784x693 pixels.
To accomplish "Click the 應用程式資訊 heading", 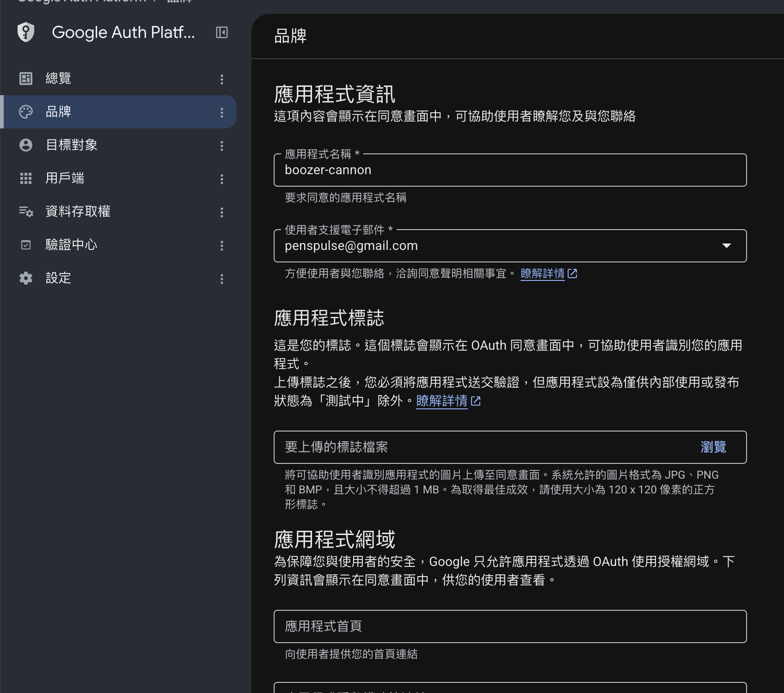I will pos(335,94).
